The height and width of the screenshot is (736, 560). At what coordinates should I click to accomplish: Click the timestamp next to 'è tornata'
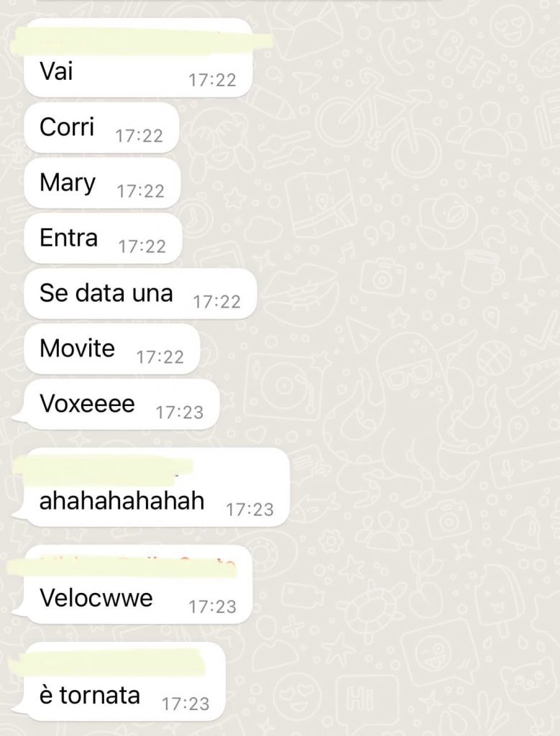pos(185,704)
